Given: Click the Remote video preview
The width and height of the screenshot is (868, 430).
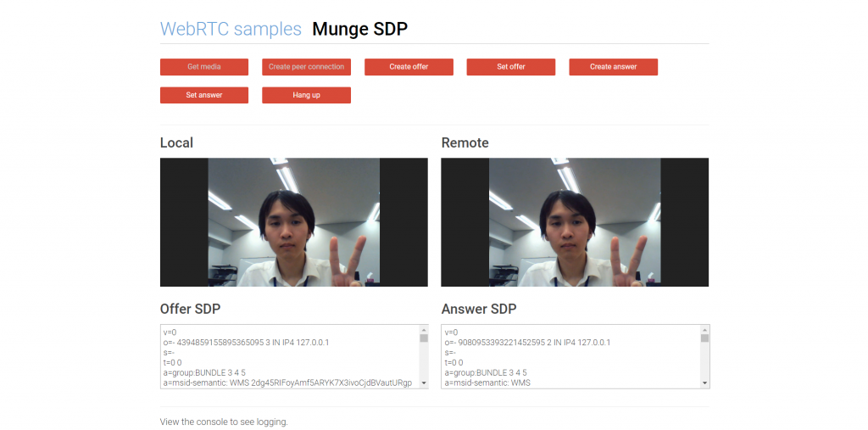Looking at the screenshot, I should [x=575, y=222].
